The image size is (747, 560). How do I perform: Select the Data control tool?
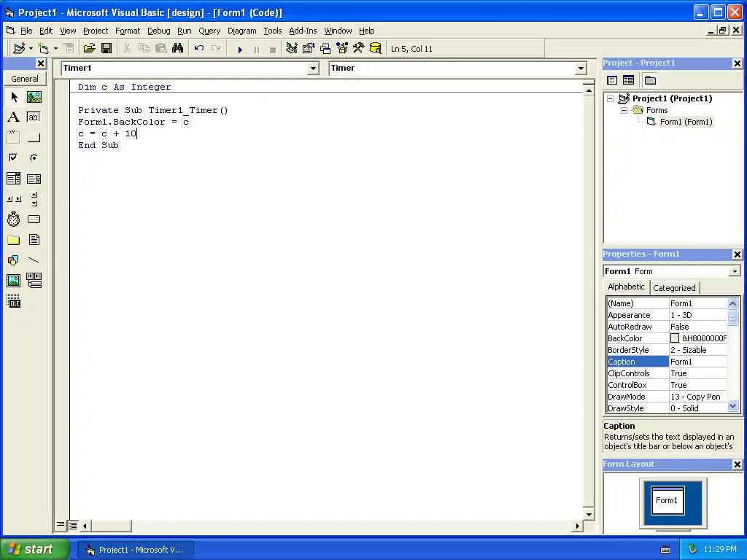pos(34,281)
